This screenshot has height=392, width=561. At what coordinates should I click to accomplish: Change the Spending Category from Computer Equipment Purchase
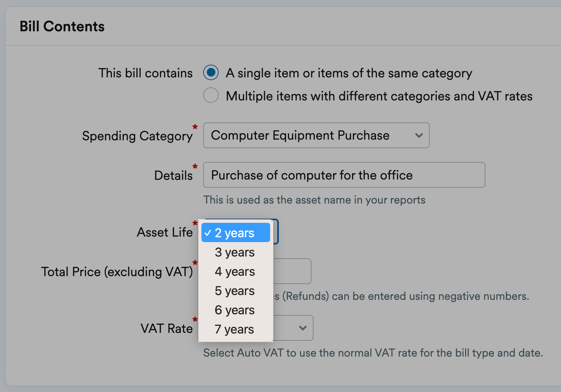click(x=316, y=135)
